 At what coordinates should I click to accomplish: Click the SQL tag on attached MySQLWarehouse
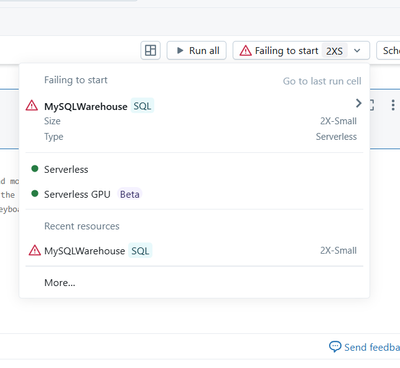pyautogui.click(x=142, y=106)
